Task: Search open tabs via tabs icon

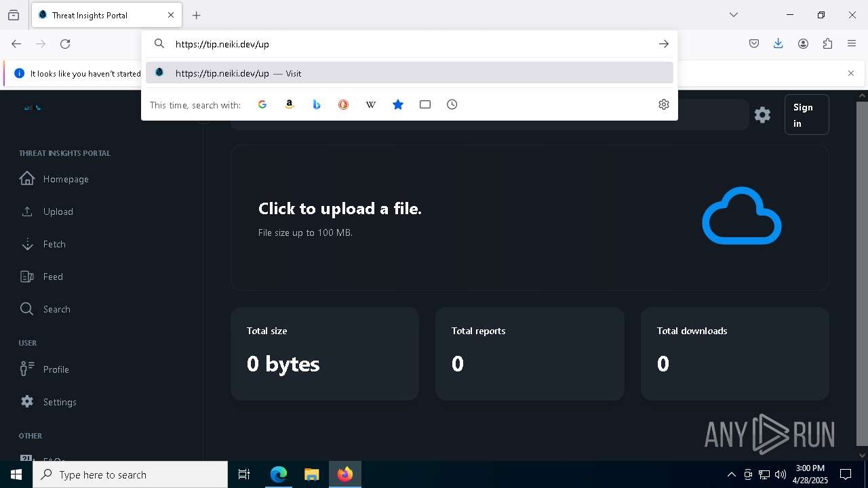Action: pyautogui.click(x=425, y=104)
